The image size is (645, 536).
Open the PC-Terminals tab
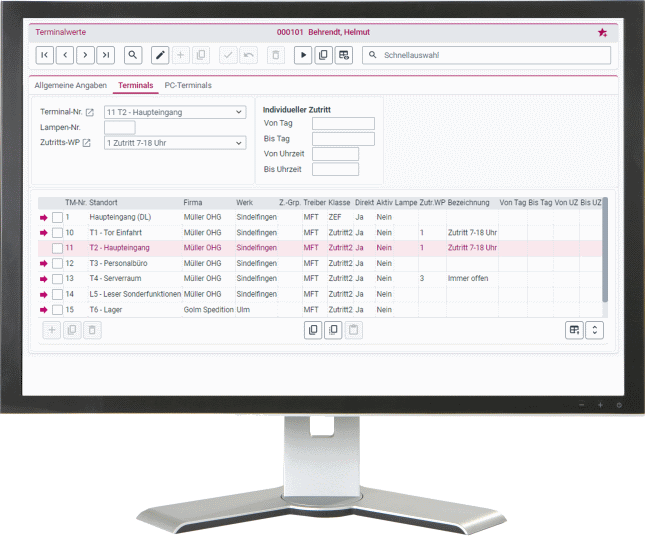(x=188, y=86)
